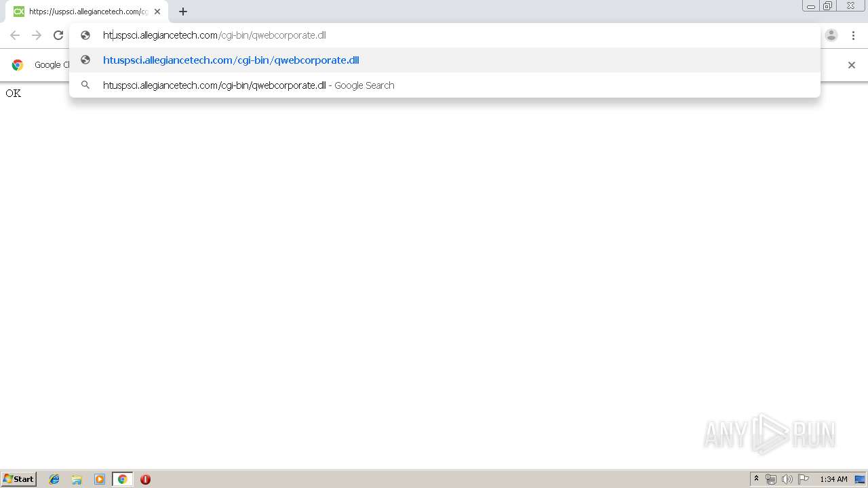Launch Internet Explorer from the taskbar
The height and width of the screenshot is (488, 868).
pyautogui.click(x=54, y=479)
